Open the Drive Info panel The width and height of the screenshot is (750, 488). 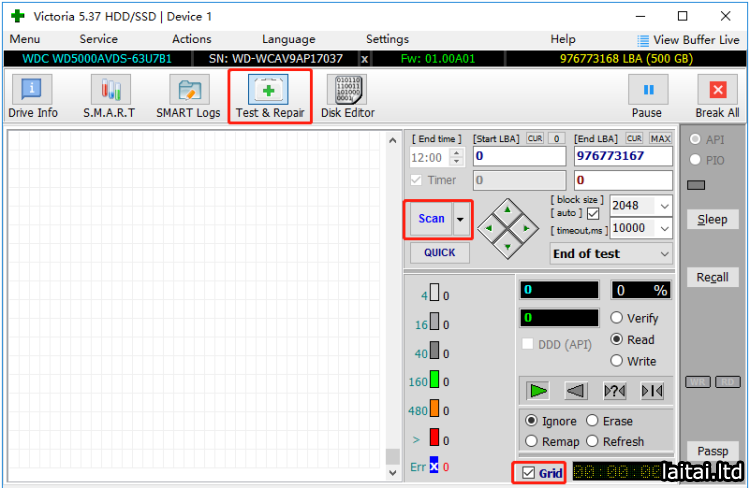click(33, 97)
